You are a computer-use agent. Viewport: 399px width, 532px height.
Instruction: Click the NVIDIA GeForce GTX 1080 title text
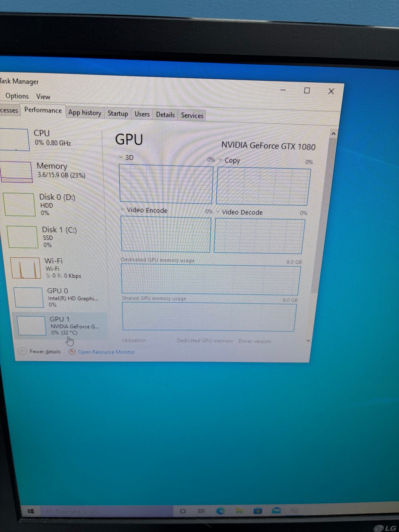click(268, 146)
